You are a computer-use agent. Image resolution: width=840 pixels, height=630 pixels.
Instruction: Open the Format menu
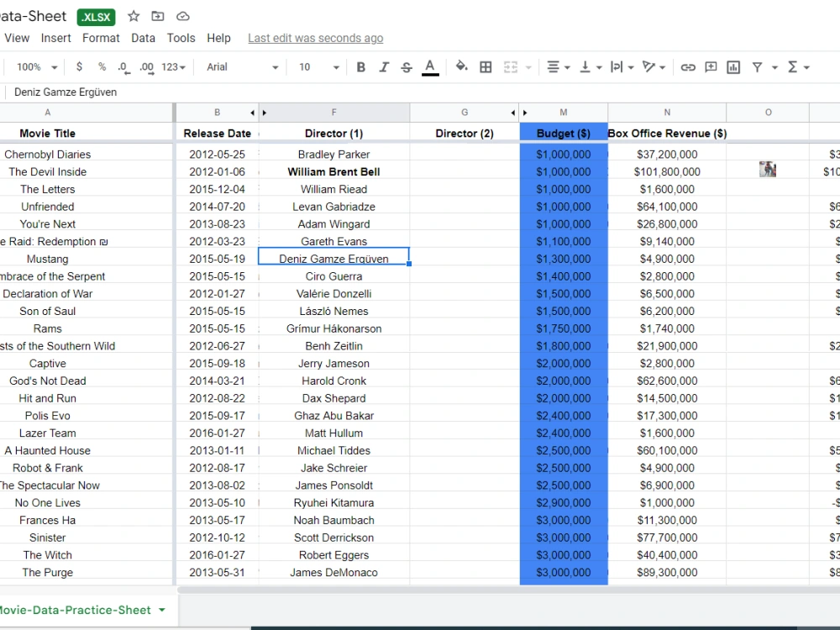[x=101, y=38]
